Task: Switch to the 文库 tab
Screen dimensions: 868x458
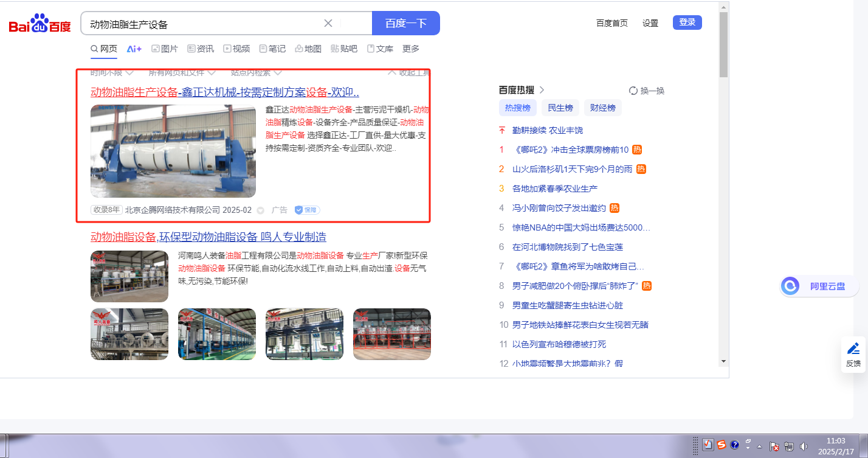Action: point(380,49)
